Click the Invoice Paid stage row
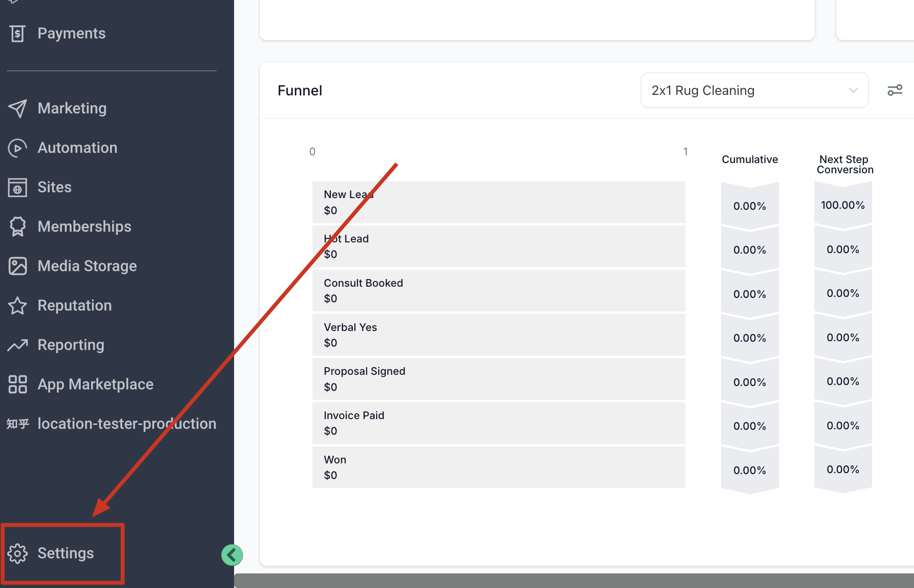Screen dimensions: 914x588 (499, 423)
